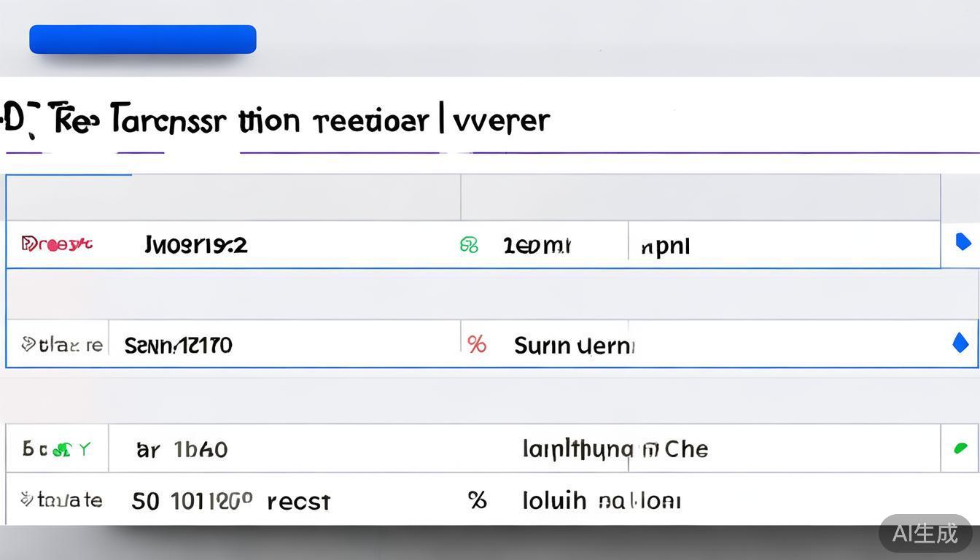
Task: Click the black percent icon beside "loluih"
Action: point(477,500)
